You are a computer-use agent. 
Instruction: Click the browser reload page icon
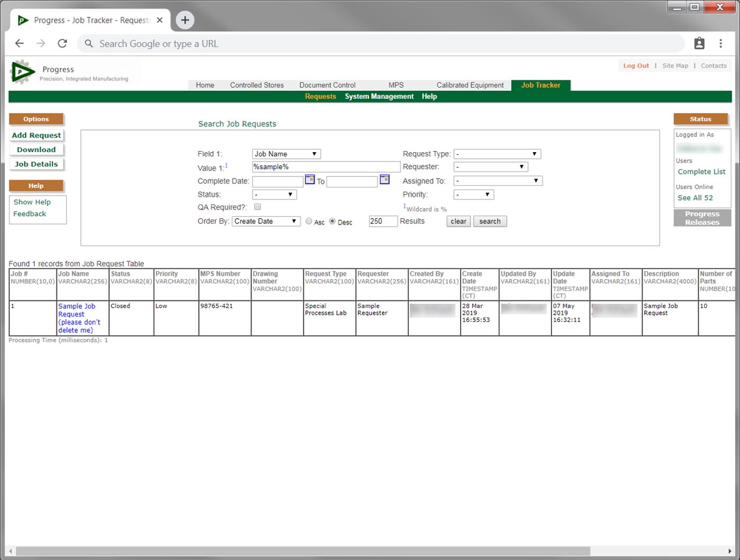point(62,44)
